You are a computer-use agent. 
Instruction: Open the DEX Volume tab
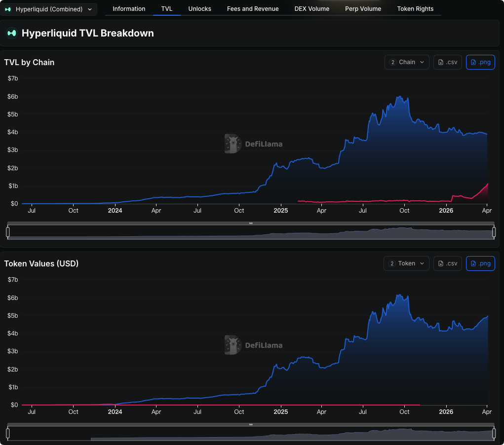311,9
